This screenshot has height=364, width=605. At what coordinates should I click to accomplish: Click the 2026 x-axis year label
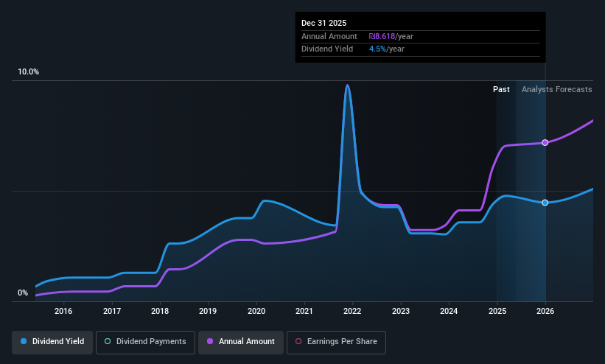pyautogui.click(x=545, y=311)
